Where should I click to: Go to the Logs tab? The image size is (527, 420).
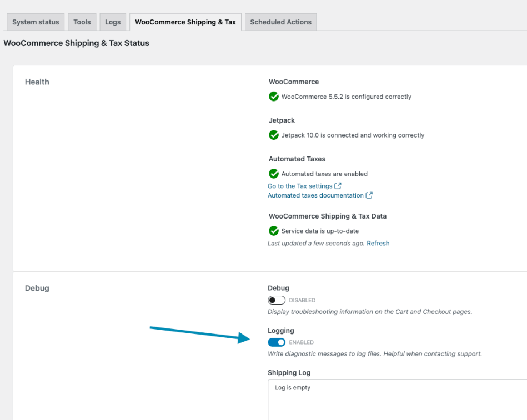113,22
